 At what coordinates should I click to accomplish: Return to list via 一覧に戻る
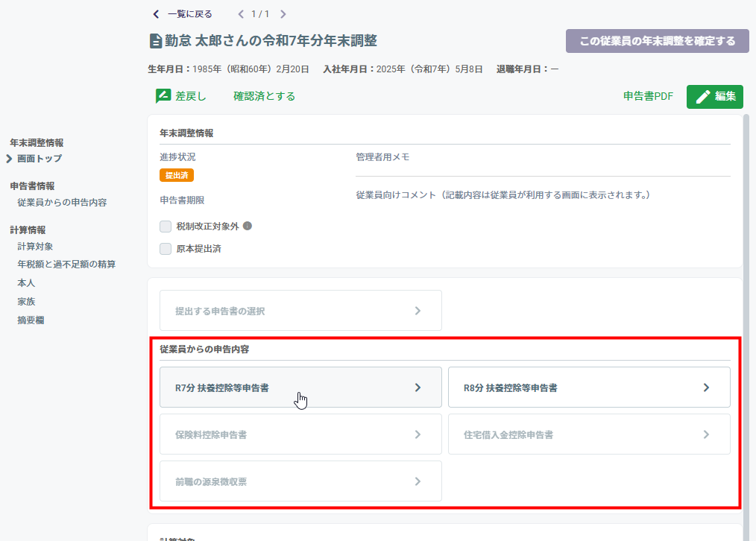pos(190,14)
